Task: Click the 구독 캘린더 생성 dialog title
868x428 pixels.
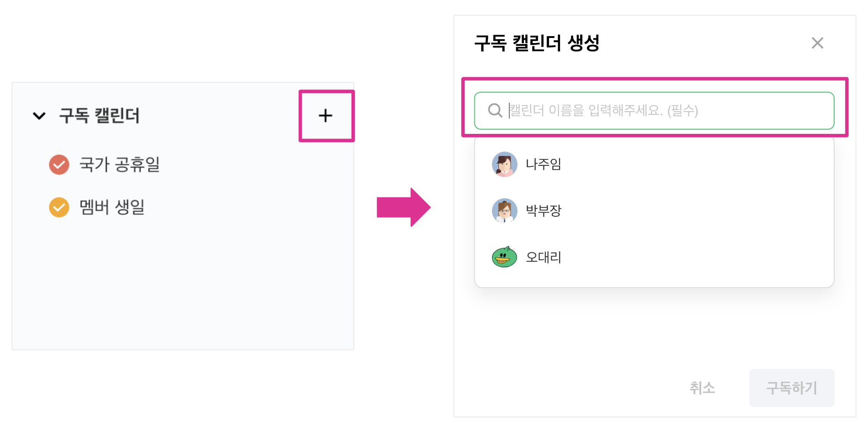Action: point(537,43)
